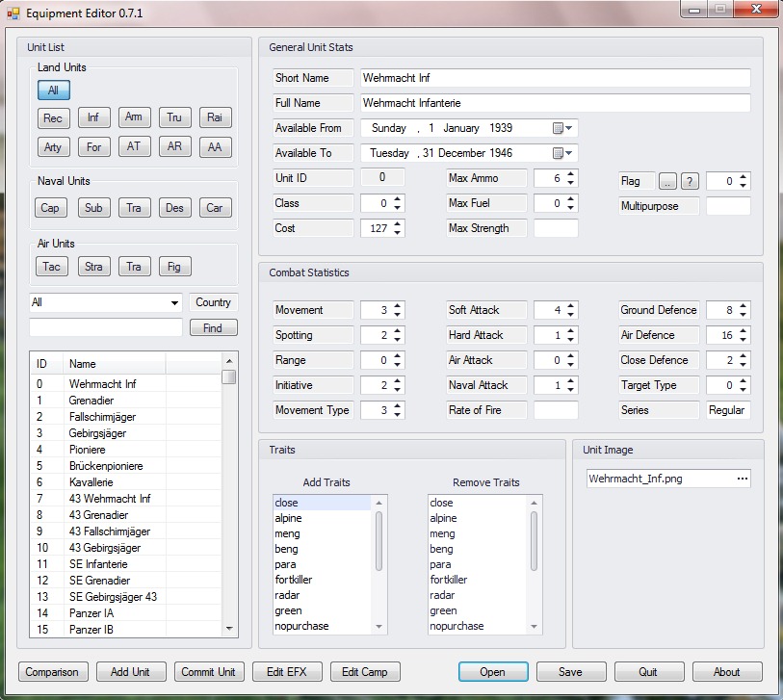Open the Available To calendar dropdown
The image size is (783, 700).
click(563, 153)
